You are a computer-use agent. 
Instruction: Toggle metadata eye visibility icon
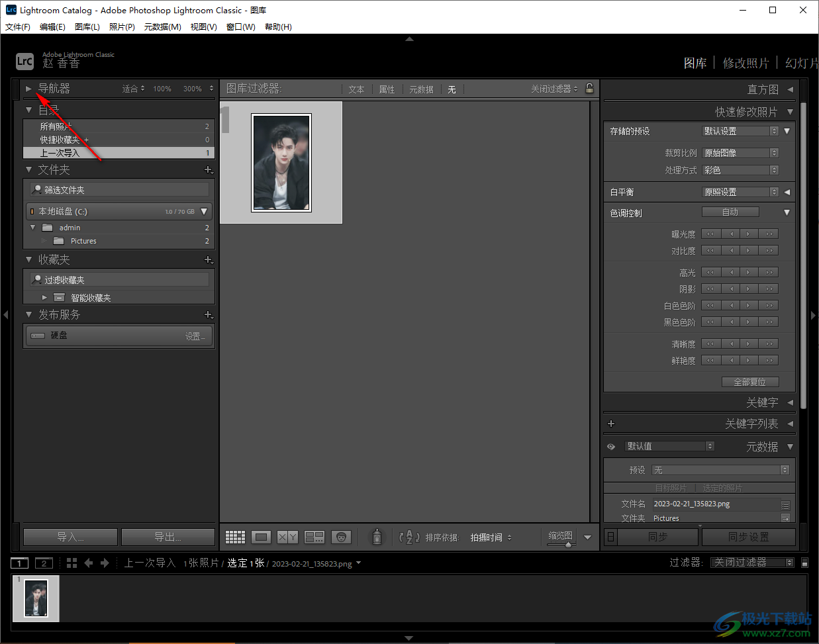[x=611, y=447]
